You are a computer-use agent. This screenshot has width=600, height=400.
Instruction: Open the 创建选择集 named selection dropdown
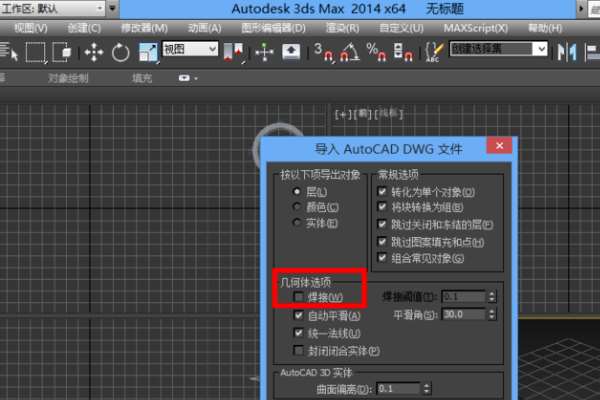(x=499, y=49)
